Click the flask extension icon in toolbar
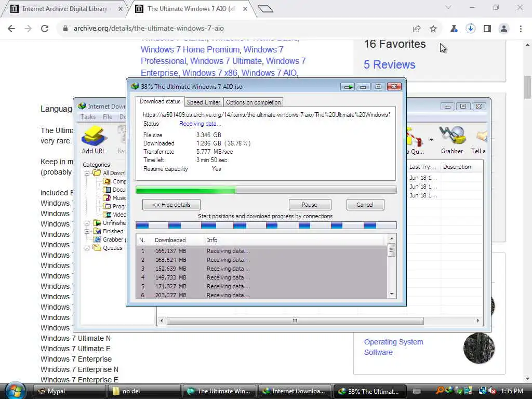 coord(454,29)
